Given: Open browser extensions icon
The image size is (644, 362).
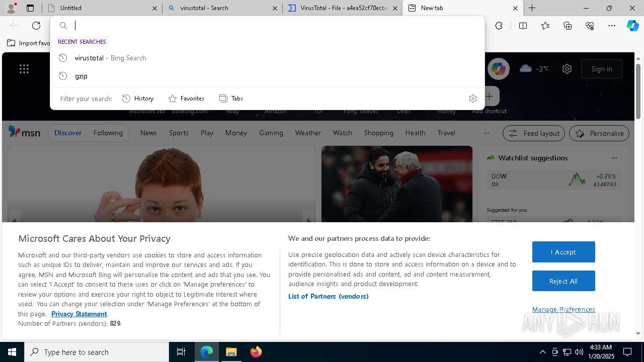Looking at the screenshot, I should pos(499,26).
